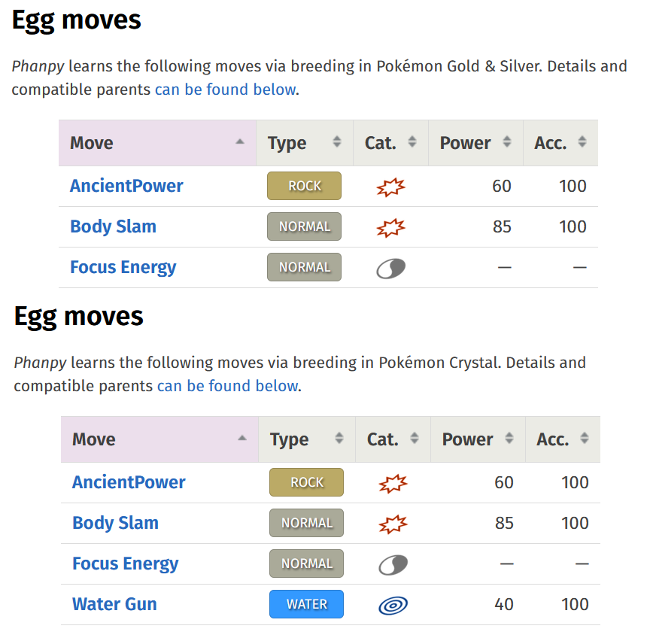Open AncientPower link in Gold & Silver table
The width and height of the screenshot is (647, 644).
tap(126, 186)
